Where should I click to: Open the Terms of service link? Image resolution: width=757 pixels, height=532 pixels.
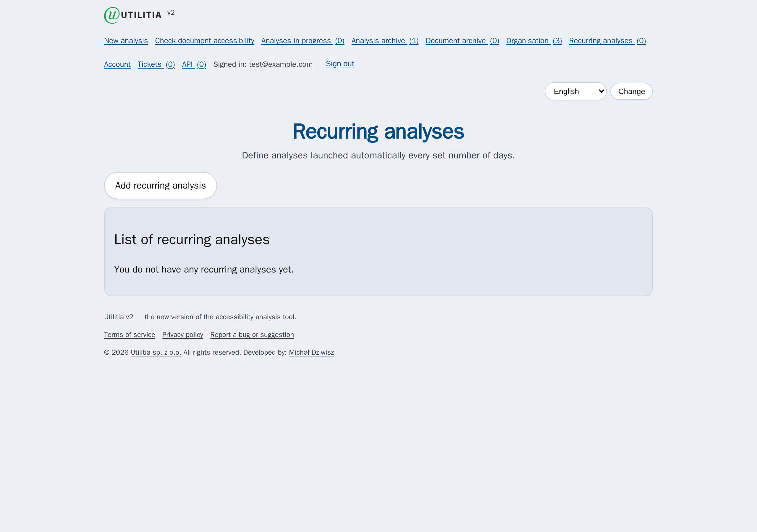pyautogui.click(x=130, y=335)
